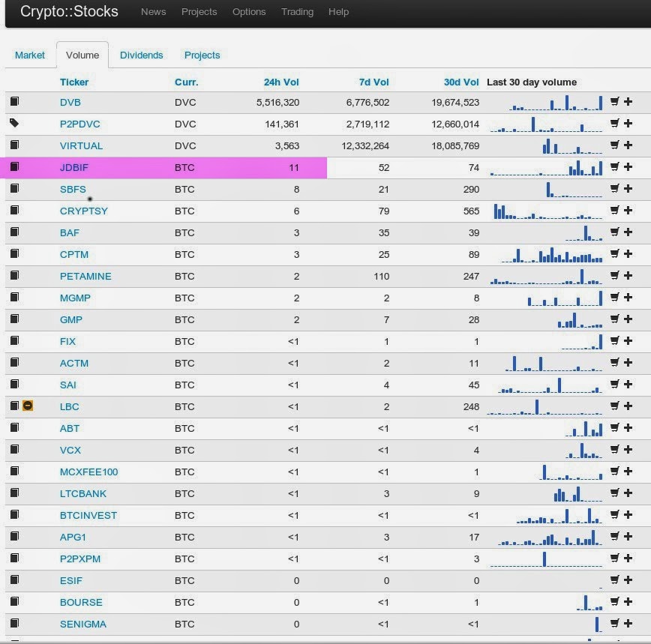Open the cart icon in JDBIF row

click(x=614, y=166)
